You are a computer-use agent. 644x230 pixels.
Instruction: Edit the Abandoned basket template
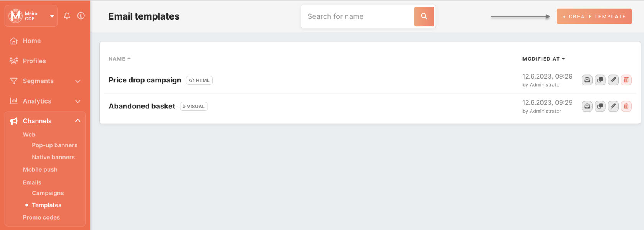pyautogui.click(x=613, y=106)
